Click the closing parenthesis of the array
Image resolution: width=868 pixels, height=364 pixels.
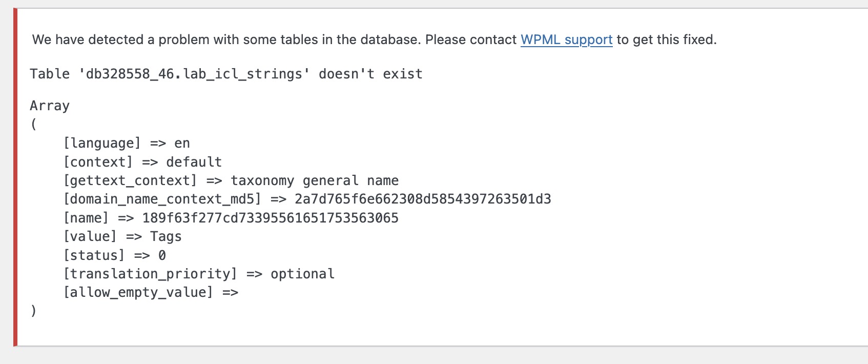pyautogui.click(x=34, y=311)
